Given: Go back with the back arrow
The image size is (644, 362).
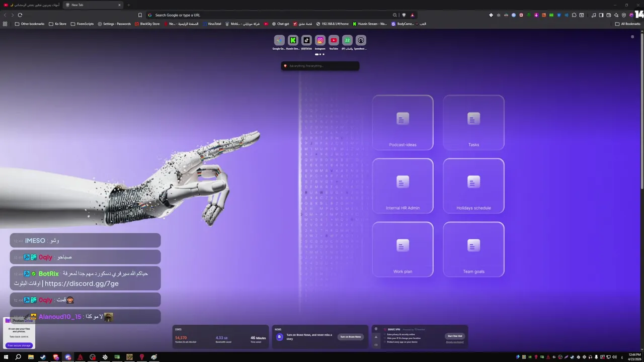Looking at the screenshot, I should (5, 15).
